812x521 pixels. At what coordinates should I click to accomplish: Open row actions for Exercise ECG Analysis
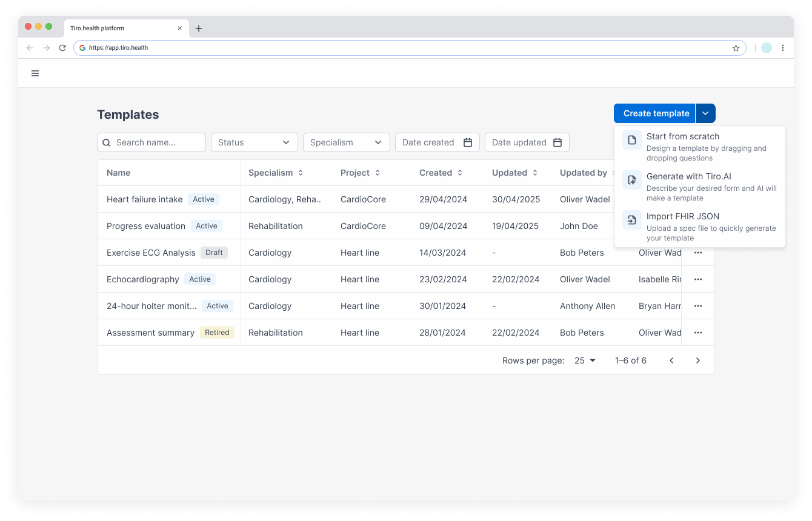coord(698,253)
